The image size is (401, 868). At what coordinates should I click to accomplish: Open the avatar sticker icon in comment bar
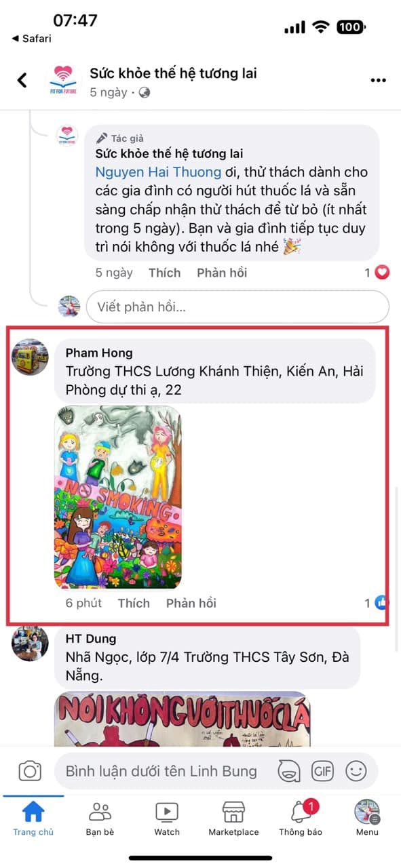289,771
